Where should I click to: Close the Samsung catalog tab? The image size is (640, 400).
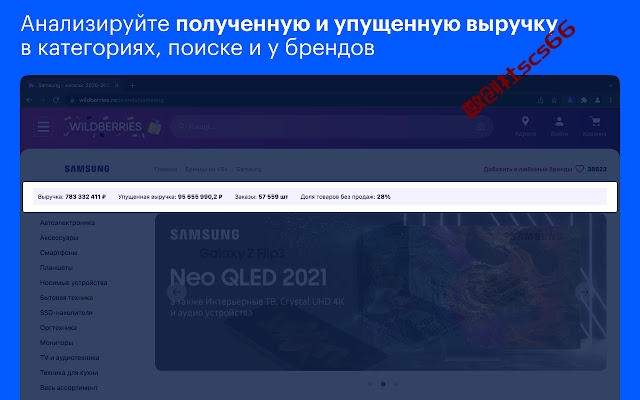pos(117,85)
